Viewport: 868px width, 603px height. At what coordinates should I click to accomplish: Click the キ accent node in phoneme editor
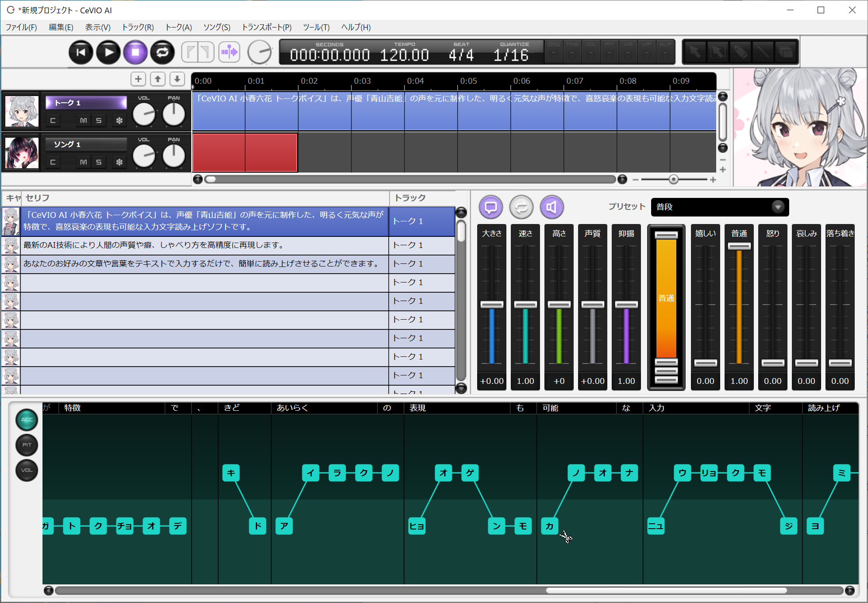point(231,473)
